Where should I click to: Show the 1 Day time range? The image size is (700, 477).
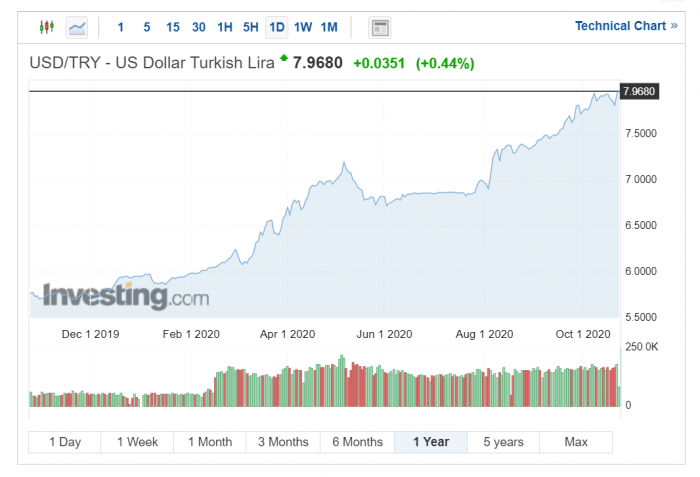tap(65, 442)
